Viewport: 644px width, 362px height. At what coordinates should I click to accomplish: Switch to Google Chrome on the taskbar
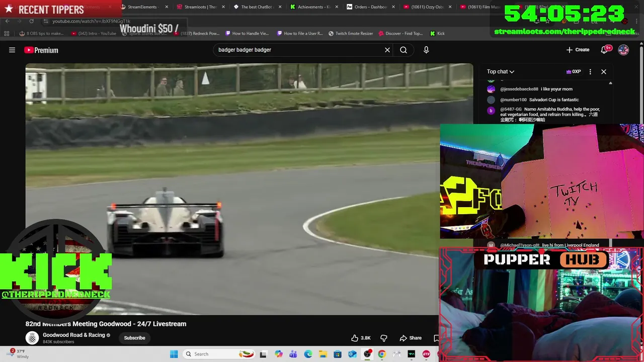coord(382,354)
